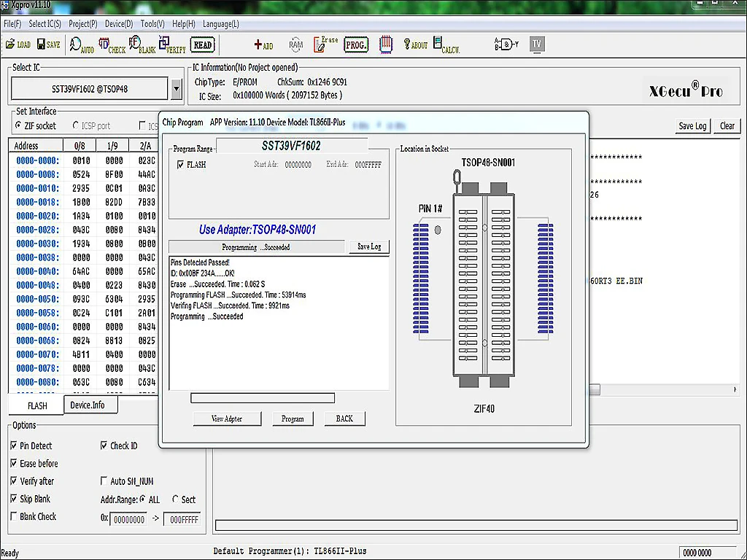The image size is (747, 560).
Task: Switch to the Device.Info tab
Action: coord(87,405)
